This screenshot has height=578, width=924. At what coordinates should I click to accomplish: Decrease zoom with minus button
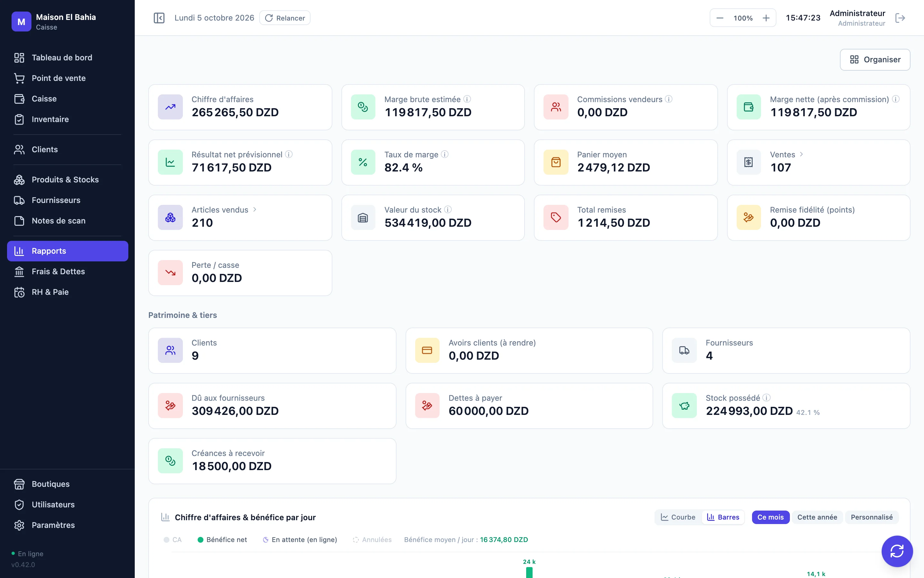pos(720,18)
